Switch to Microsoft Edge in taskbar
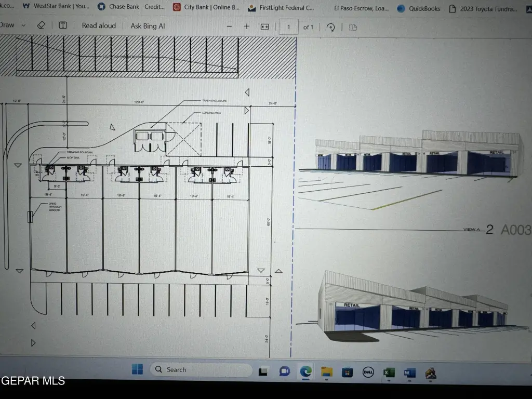 [305, 372]
